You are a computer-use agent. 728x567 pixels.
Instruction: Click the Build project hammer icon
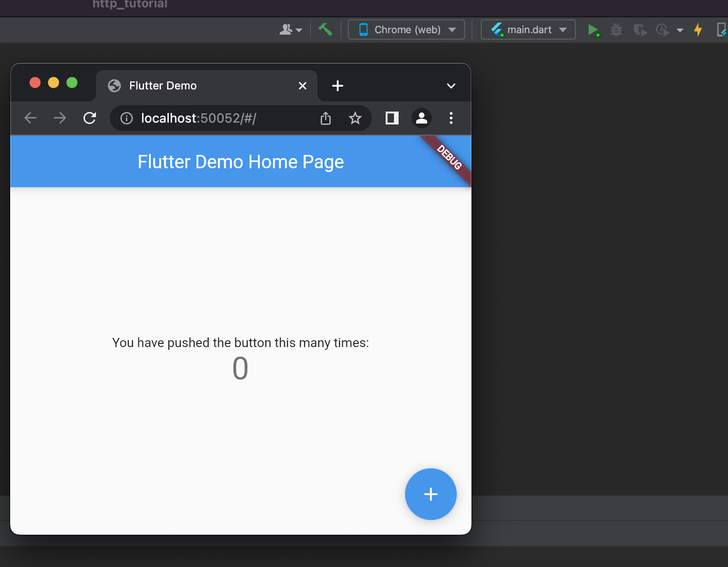(x=325, y=30)
